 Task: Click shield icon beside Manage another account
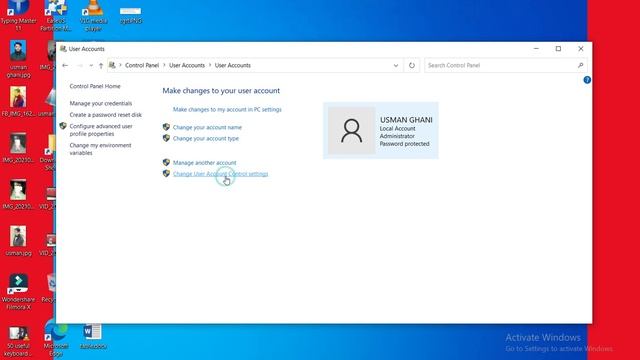pos(166,162)
